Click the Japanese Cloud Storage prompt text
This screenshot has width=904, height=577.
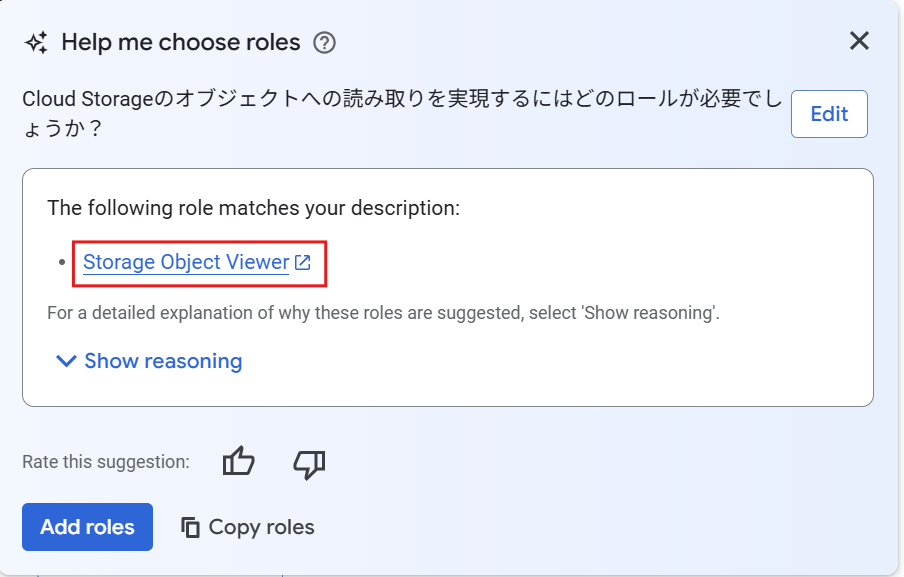point(400,100)
